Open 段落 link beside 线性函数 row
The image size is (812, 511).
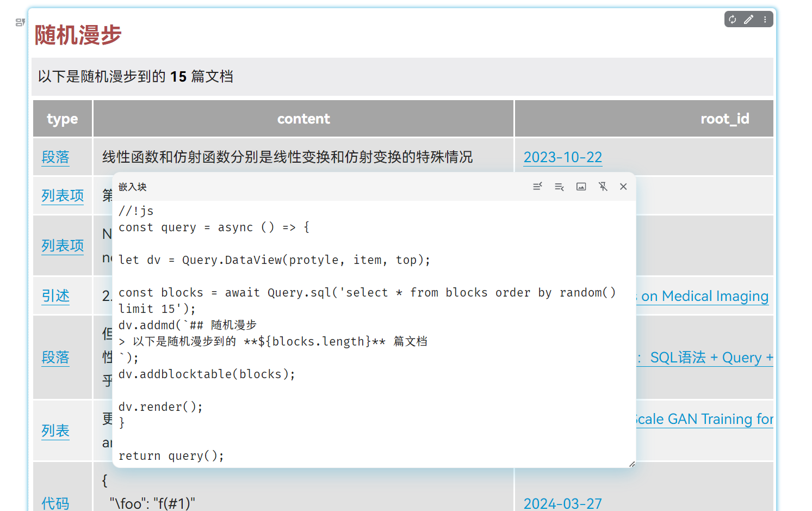tap(55, 157)
